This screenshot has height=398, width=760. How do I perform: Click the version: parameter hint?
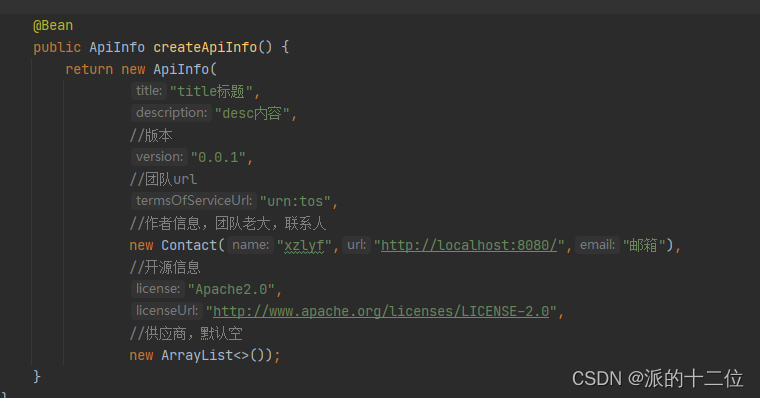159,157
